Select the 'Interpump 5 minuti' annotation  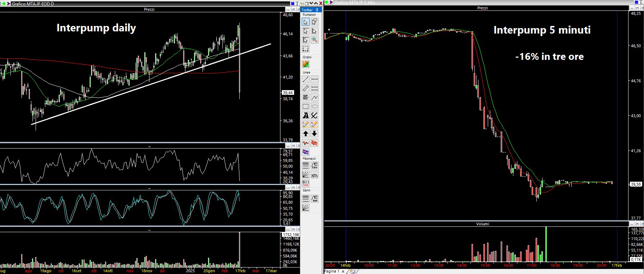point(542,30)
